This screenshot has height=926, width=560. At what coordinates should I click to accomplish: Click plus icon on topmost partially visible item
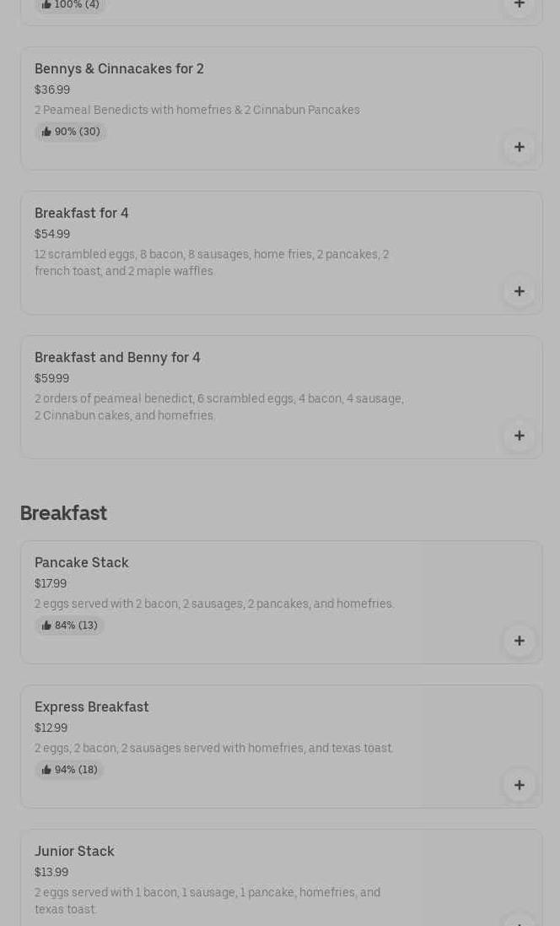(519, 4)
